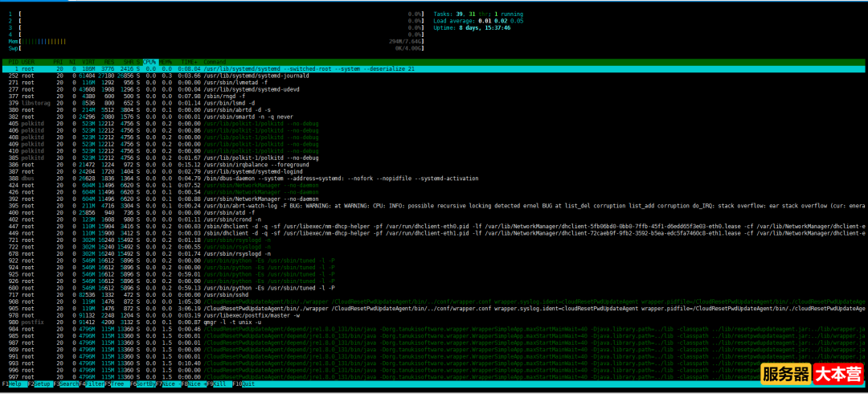868x394 pixels.
Task: Click the Command column header
Action: (x=215, y=62)
